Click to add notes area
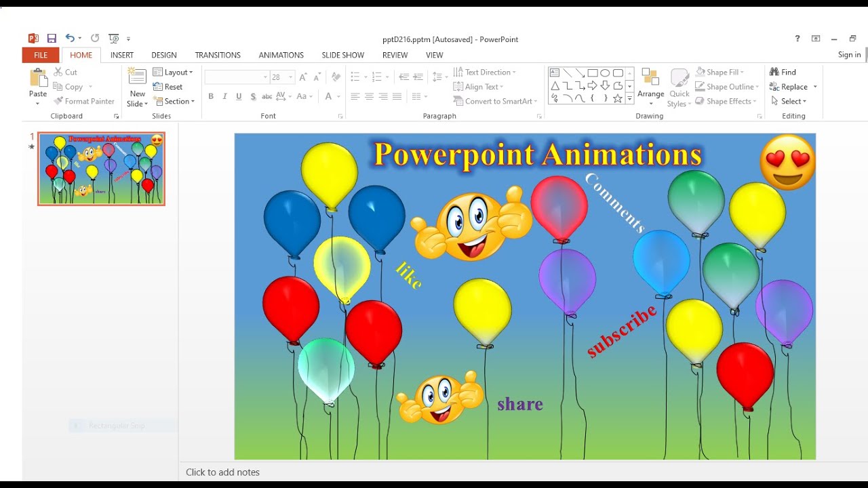Screen dimensions: 868x488 (222, 472)
